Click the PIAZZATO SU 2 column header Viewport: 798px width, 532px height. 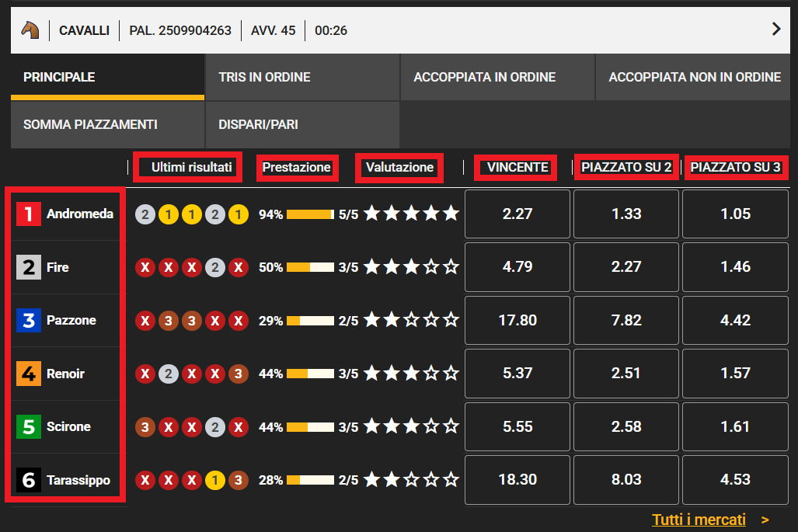[626, 167]
